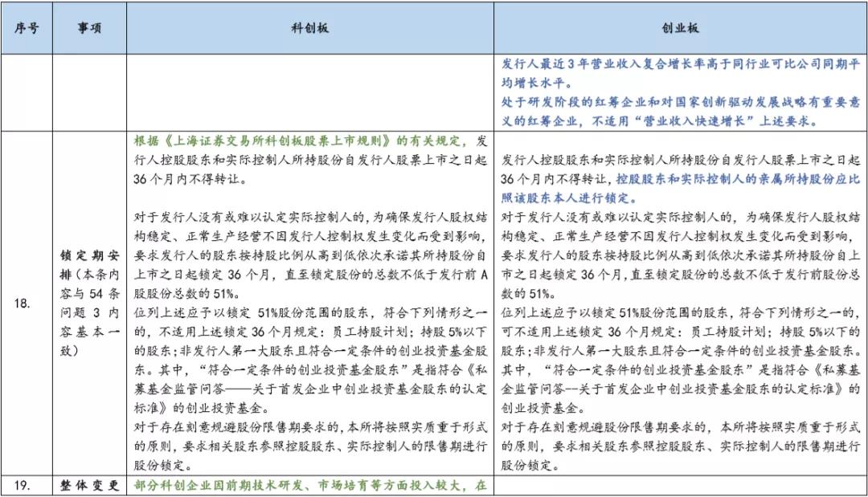
Task: Click the 创业板 column header
Action: 681,28
